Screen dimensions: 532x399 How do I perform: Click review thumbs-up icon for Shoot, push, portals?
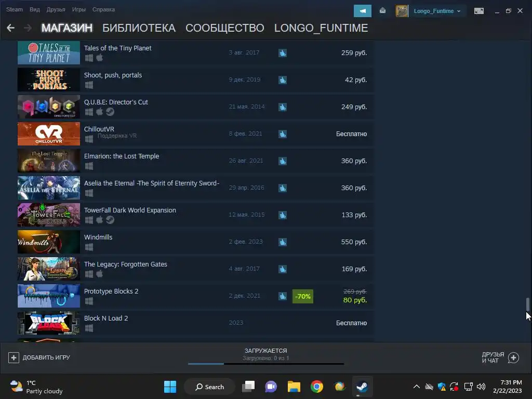click(282, 79)
